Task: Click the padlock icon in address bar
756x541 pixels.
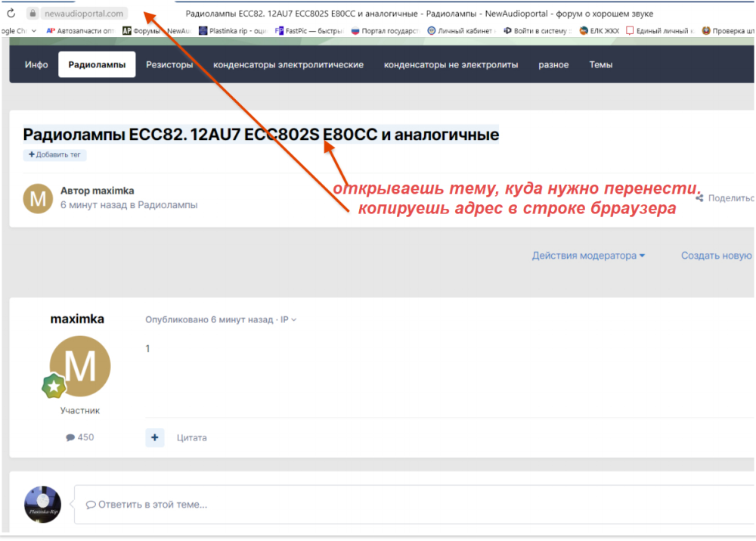Action: 33,14
